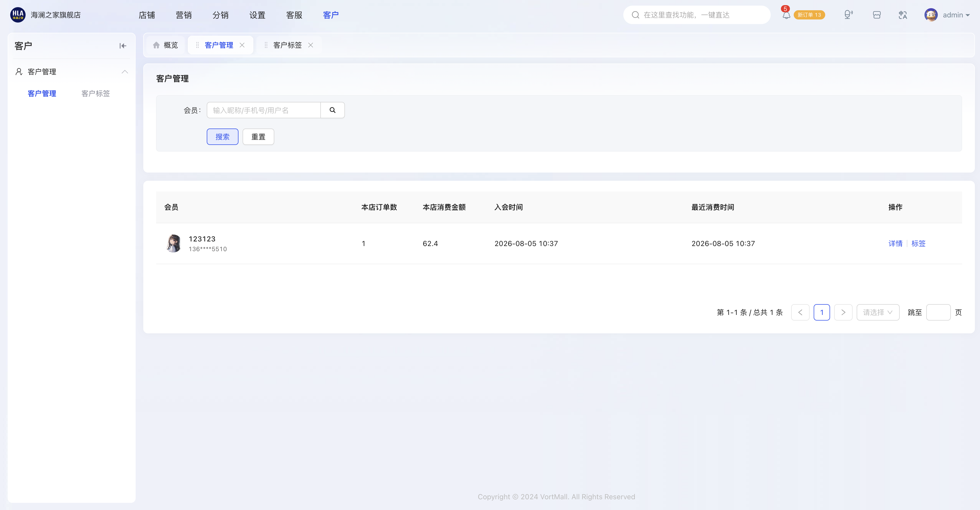Click the 62.4 consumption amount cell
The width and height of the screenshot is (980, 510).
point(430,243)
